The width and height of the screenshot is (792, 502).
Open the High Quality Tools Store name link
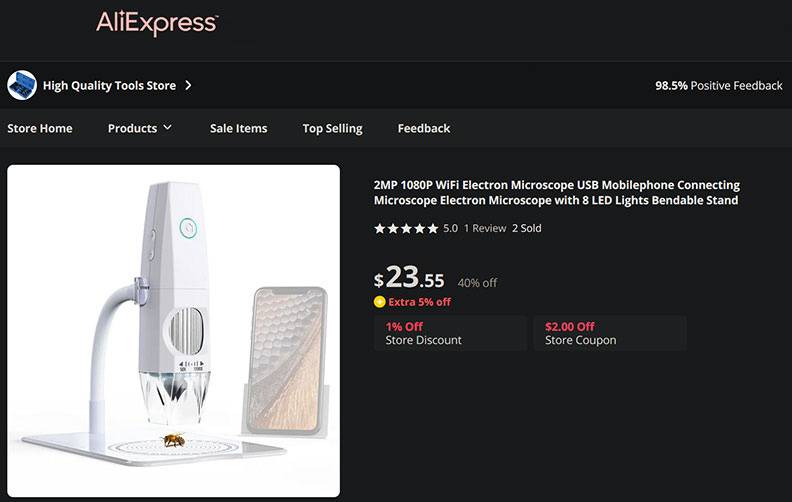coord(109,86)
